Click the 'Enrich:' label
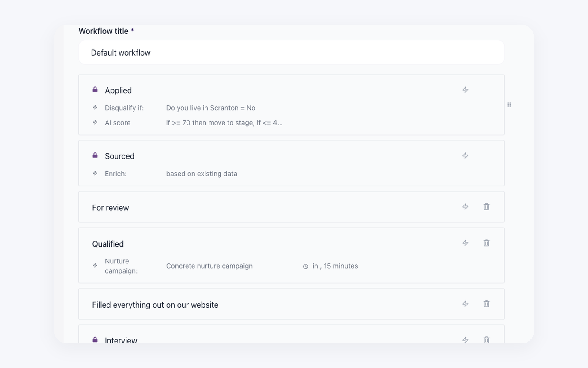Image resolution: width=588 pixels, height=368 pixels. coord(115,174)
